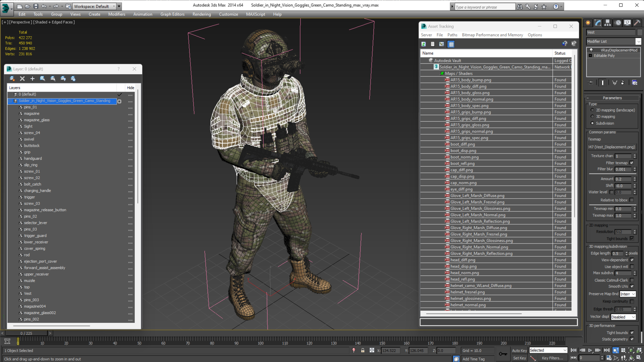Toggle the Smooth UVs checkbox
This screenshot has height=362, width=644.
point(632,286)
